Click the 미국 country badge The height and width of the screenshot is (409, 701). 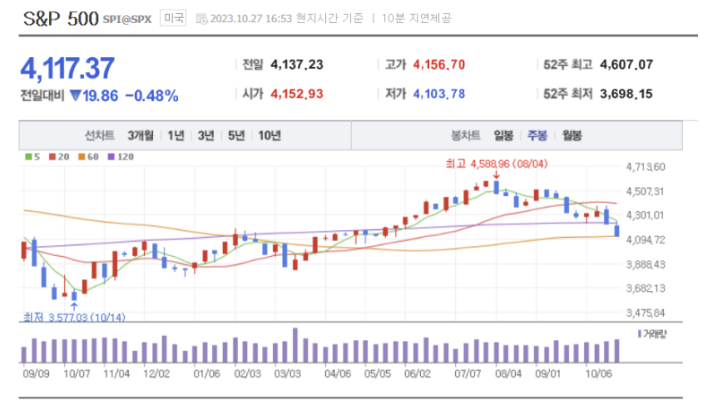(x=173, y=18)
